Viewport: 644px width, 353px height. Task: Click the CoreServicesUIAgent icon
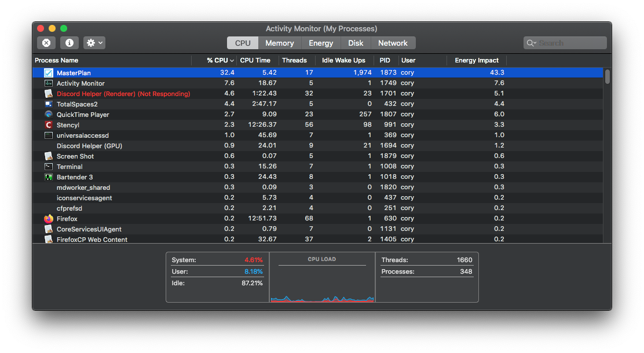point(49,229)
